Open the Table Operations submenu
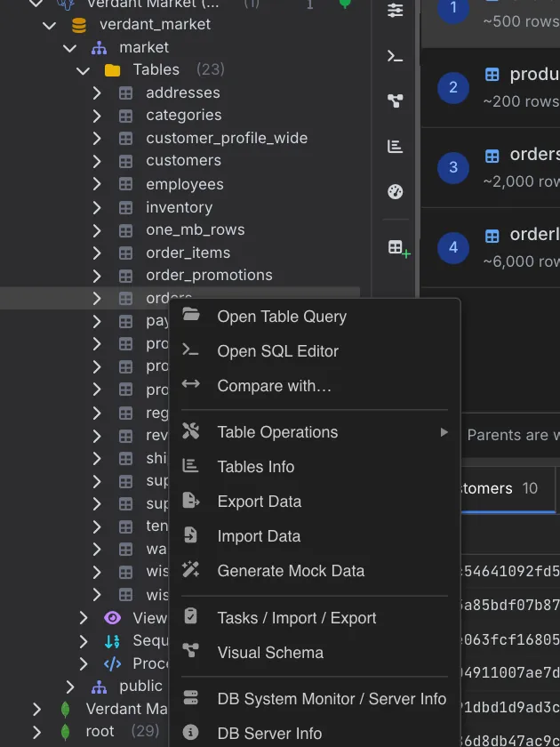The image size is (560, 747). [x=315, y=432]
